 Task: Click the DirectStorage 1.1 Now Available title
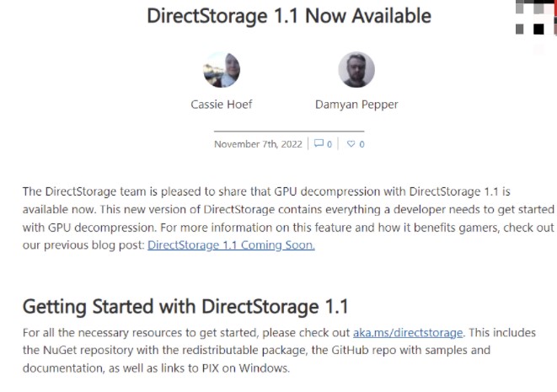coord(289,16)
